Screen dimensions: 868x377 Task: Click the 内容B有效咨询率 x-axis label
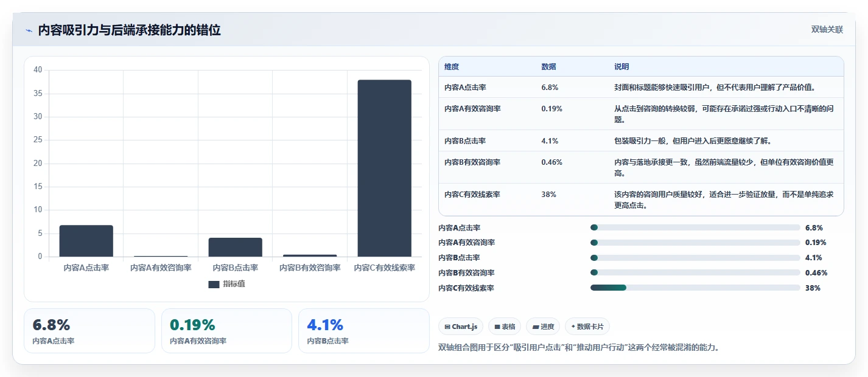pyautogui.click(x=310, y=268)
